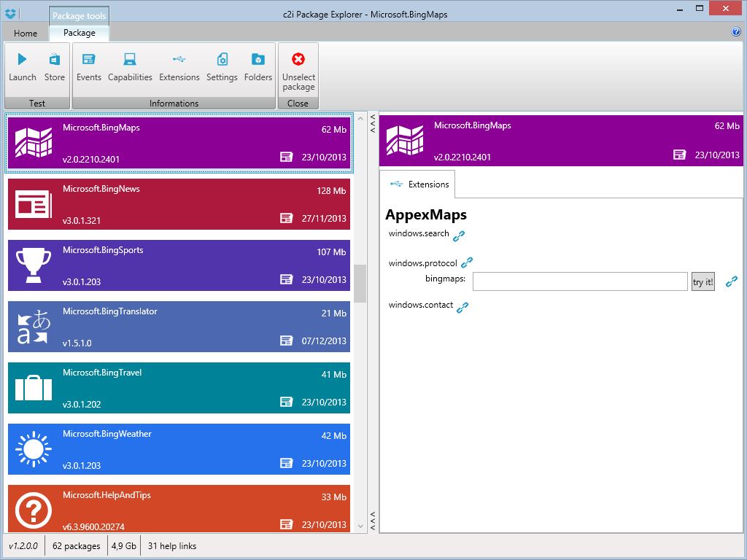Launch the selected package
The image size is (747, 560).
pyautogui.click(x=22, y=68)
